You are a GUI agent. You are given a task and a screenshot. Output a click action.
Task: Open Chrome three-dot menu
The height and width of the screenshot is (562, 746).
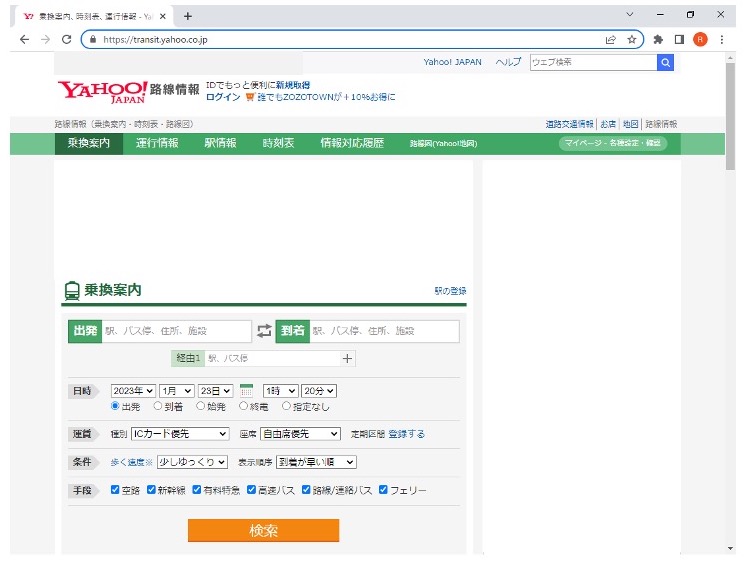click(x=722, y=39)
